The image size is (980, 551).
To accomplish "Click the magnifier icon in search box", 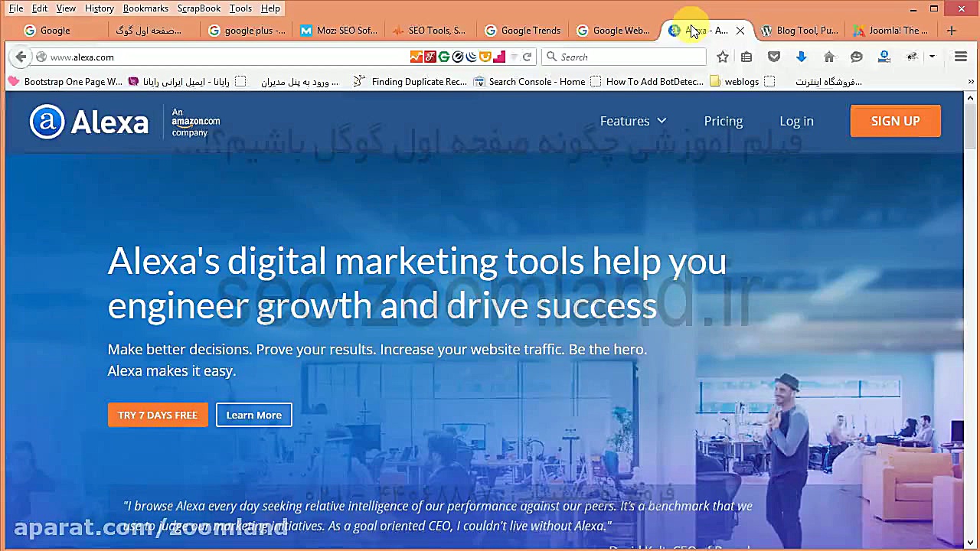I will (551, 57).
